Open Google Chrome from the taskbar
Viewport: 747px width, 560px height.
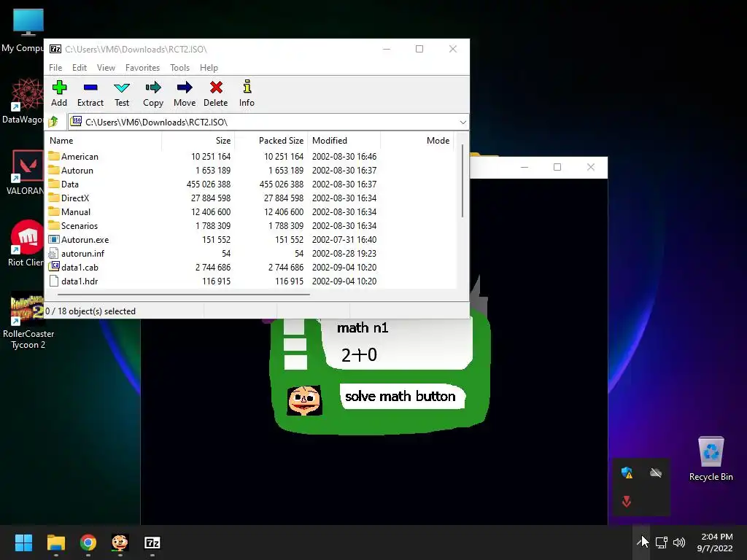[88, 542]
